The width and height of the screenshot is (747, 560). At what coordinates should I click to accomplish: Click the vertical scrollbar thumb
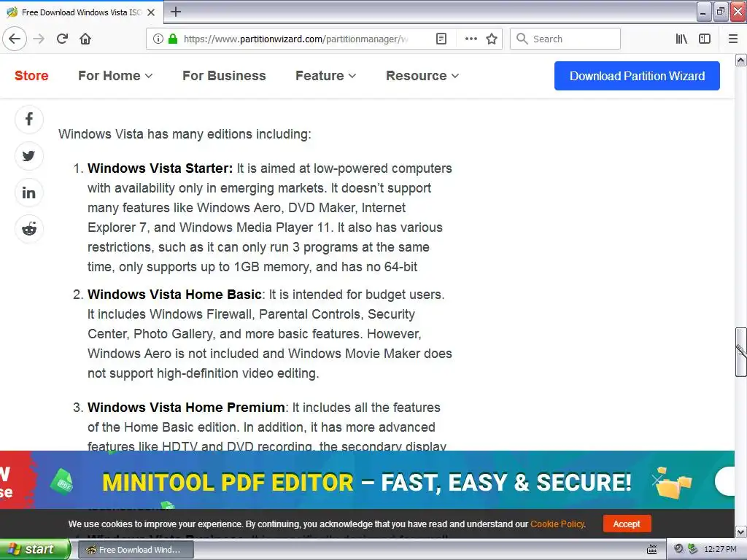coord(741,352)
